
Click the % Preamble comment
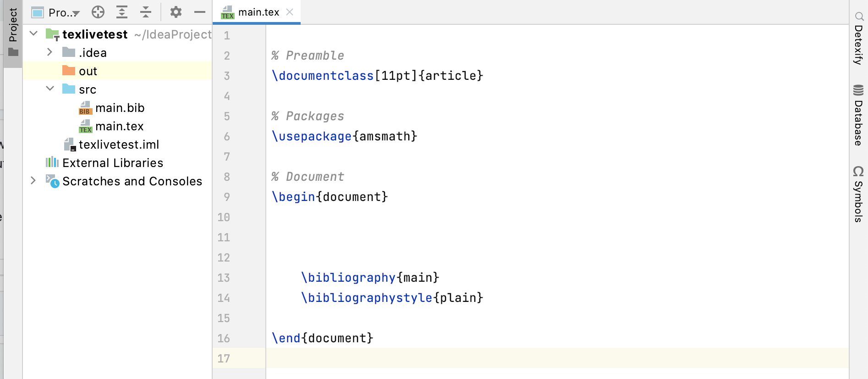point(308,56)
